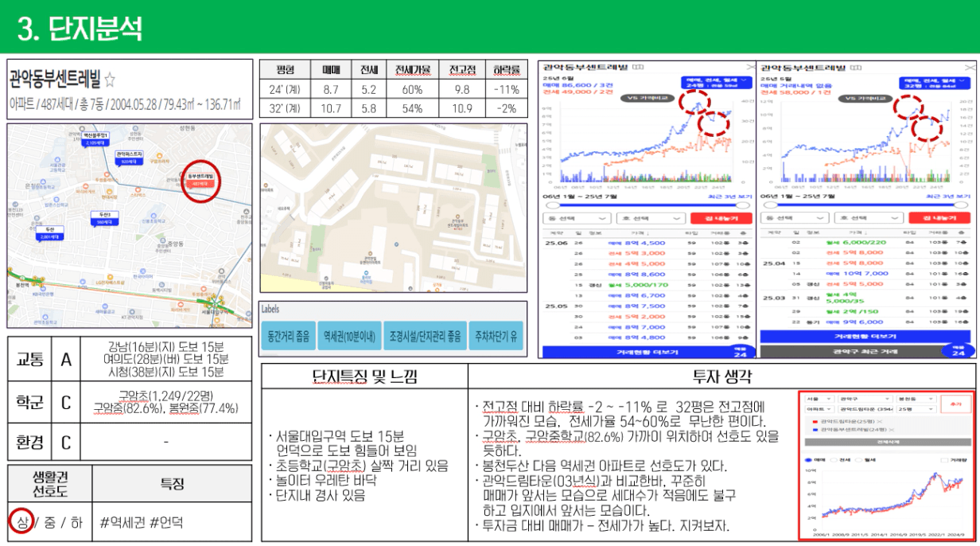The width and height of the screenshot is (980, 546).
Task: Open the 동 선택 dropdown in 24평 panel
Action: pos(577,218)
